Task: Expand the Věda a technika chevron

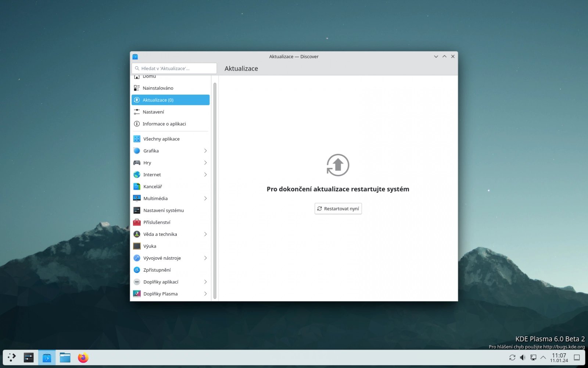Action: 205,234
